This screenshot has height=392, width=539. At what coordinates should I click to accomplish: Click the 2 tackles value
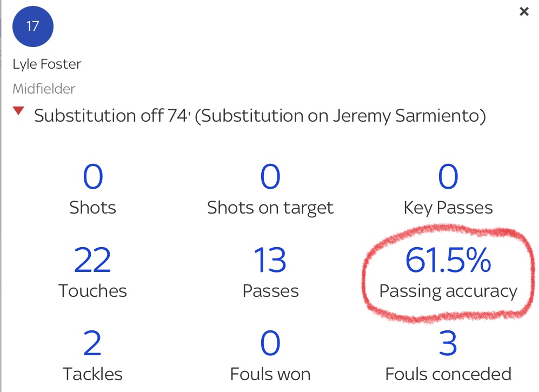[92, 343]
